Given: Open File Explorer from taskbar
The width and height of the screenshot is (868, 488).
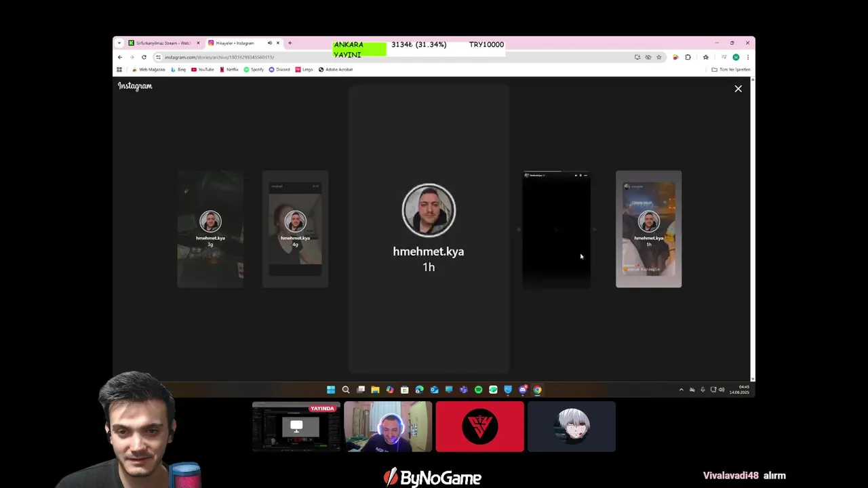Looking at the screenshot, I should (x=375, y=390).
